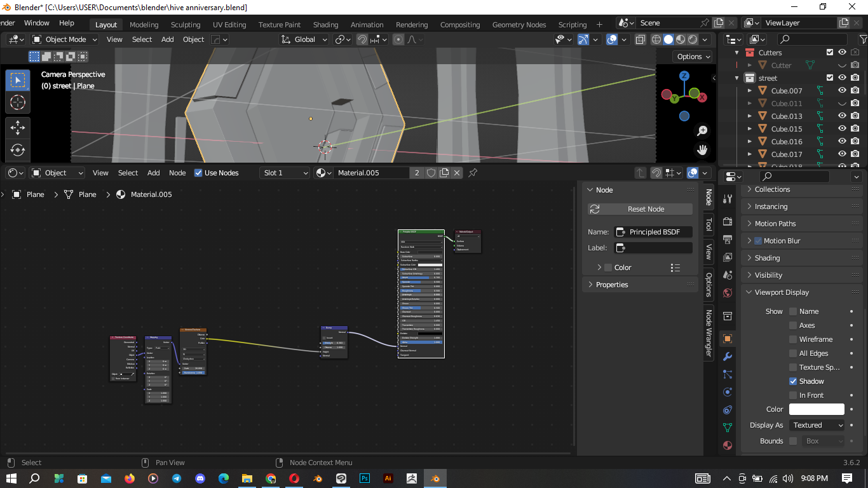The width and height of the screenshot is (868, 488).
Task: Disable the Shadow checkbox
Action: pyautogui.click(x=793, y=381)
